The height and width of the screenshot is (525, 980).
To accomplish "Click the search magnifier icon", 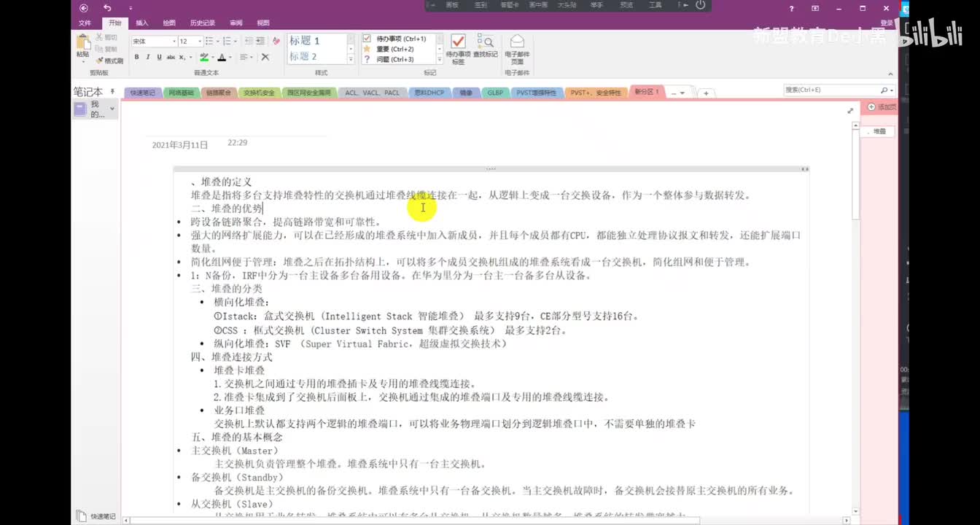I will (x=884, y=90).
